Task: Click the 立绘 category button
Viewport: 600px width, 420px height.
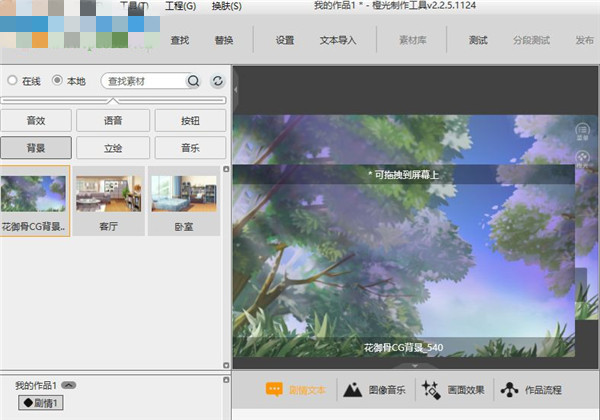Action: point(113,147)
